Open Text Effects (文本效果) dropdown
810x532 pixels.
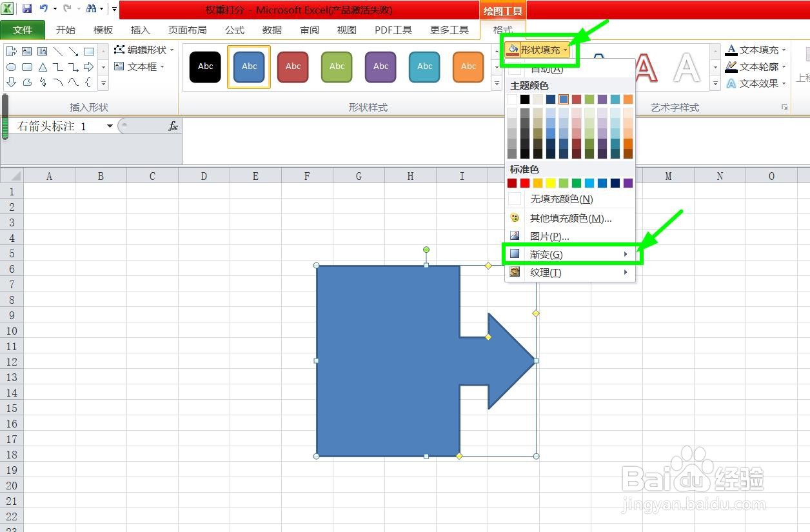coord(756,83)
